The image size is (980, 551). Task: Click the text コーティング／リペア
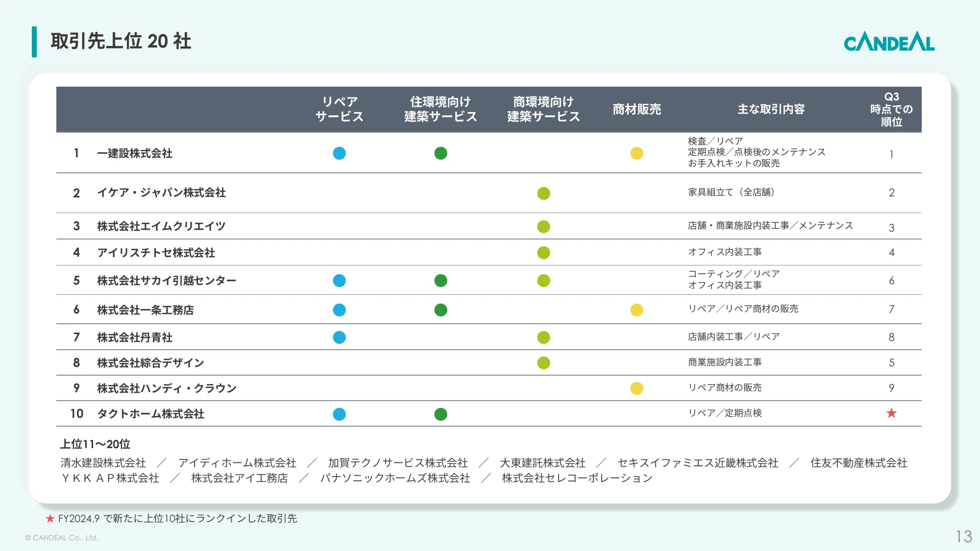pyautogui.click(x=734, y=274)
